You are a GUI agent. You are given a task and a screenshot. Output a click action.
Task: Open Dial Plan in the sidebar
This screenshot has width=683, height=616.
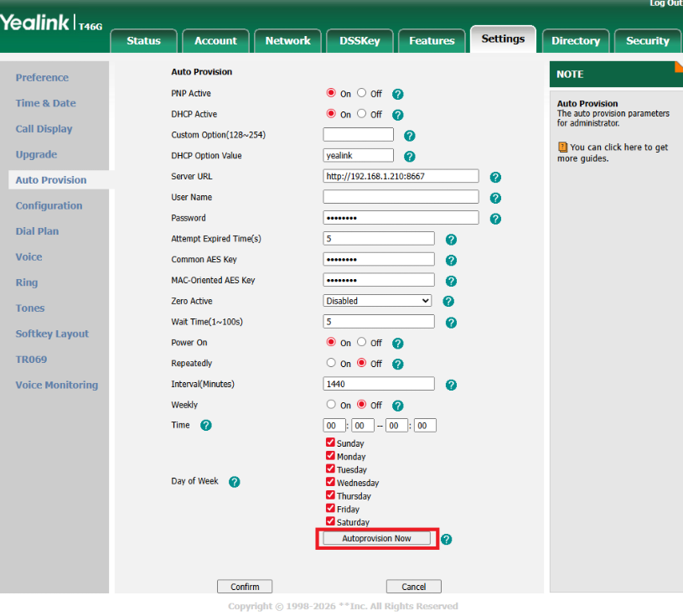tap(37, 231)
